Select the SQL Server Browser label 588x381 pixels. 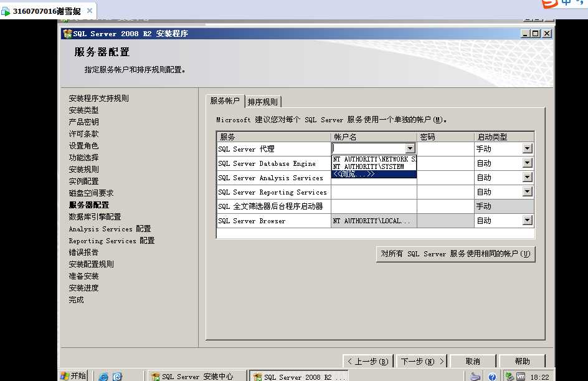tap(252, 221)
